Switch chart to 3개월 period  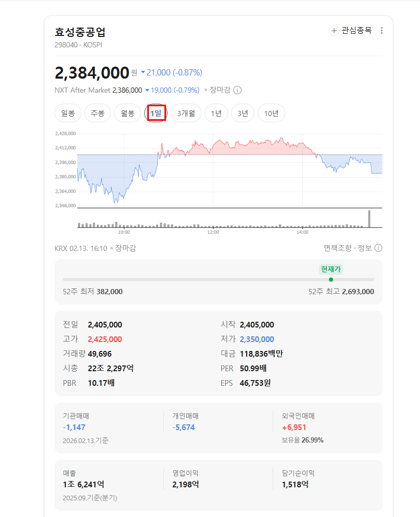point(186,113)
